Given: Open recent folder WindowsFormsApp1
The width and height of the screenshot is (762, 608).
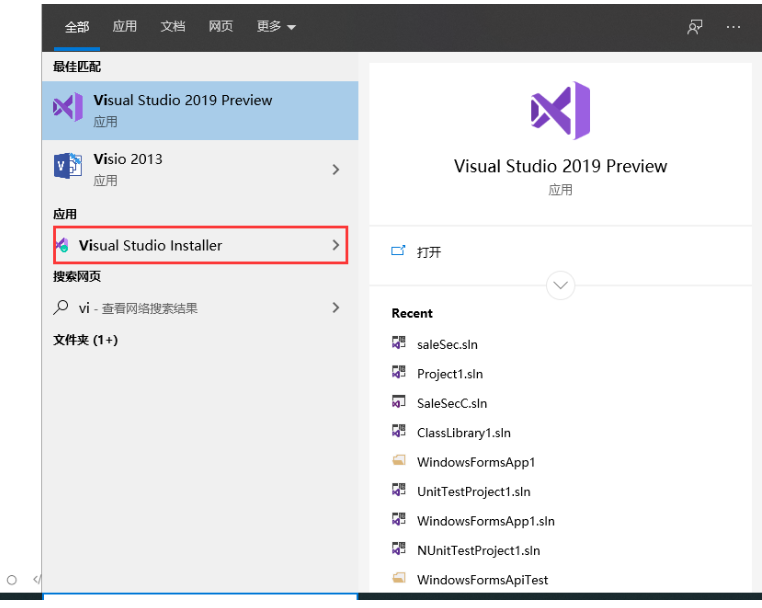Looking at the screenshot, I should pos(476,462).
